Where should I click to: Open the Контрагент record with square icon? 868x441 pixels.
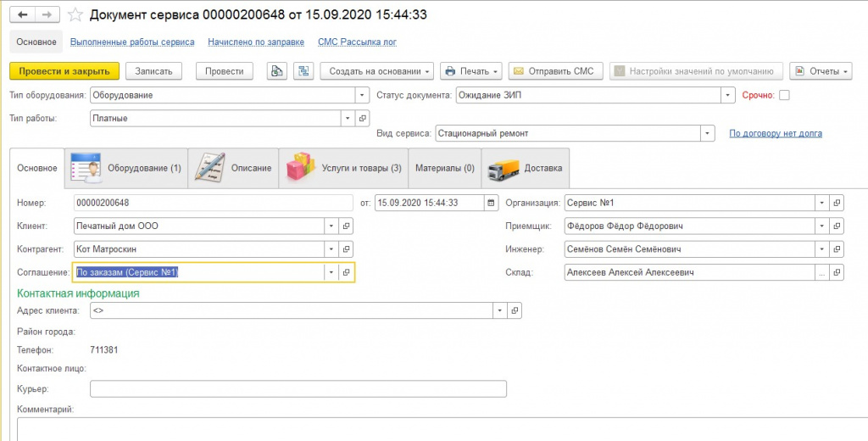347,249
